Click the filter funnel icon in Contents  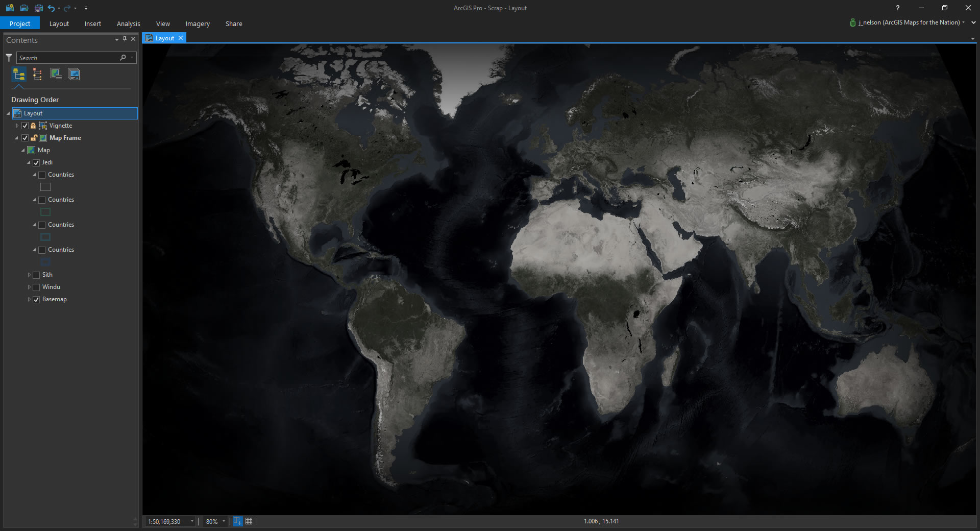point(9,58)
